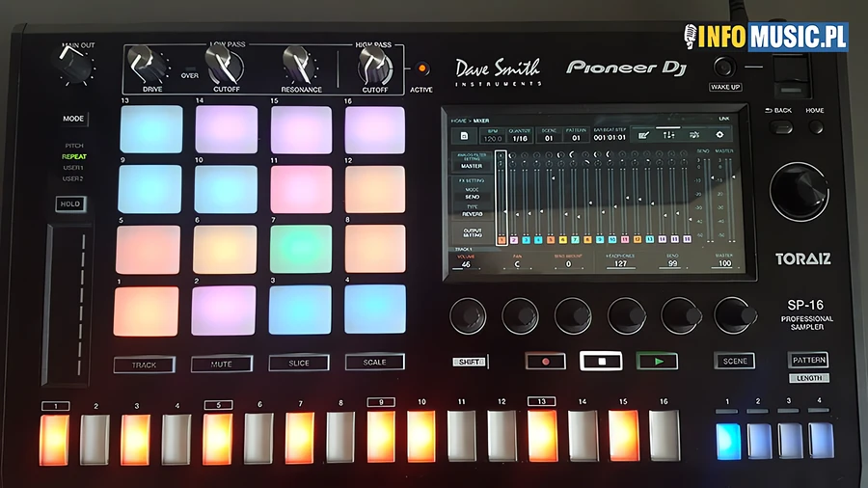Tap the project save icon on the touchscreen
This screenshot has height=488, width=868.
pos(464,136)
